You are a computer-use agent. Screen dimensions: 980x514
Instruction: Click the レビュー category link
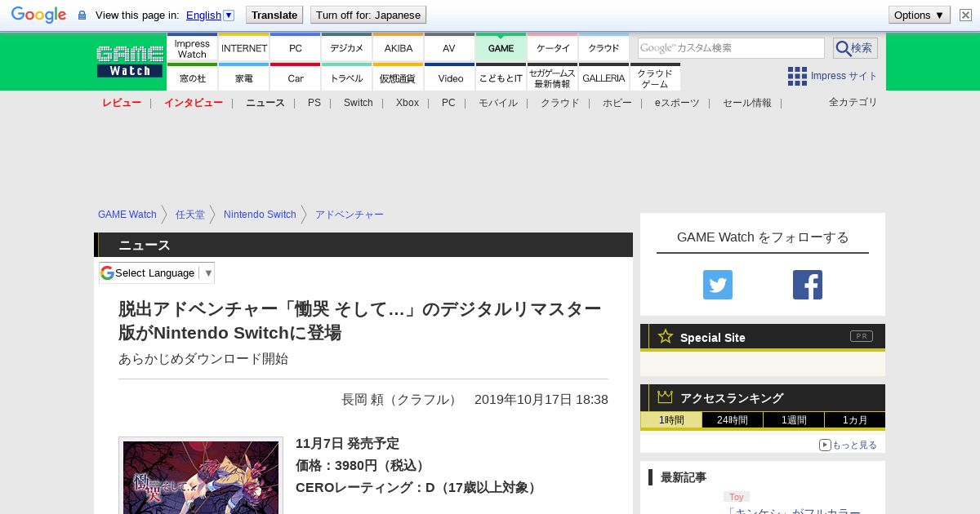pos(122,103)
